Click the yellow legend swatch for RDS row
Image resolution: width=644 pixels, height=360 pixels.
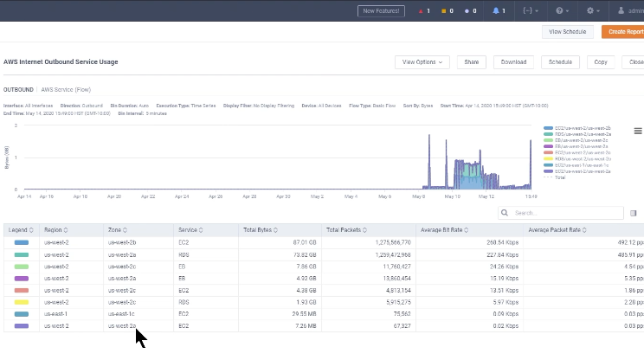[22, 302]
